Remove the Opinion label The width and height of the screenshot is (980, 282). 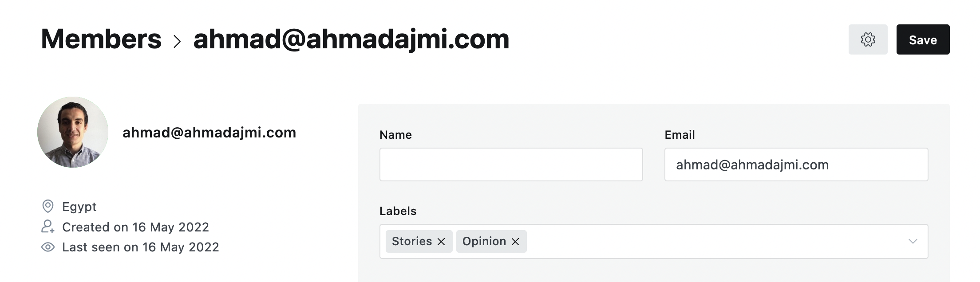[515, 242]
